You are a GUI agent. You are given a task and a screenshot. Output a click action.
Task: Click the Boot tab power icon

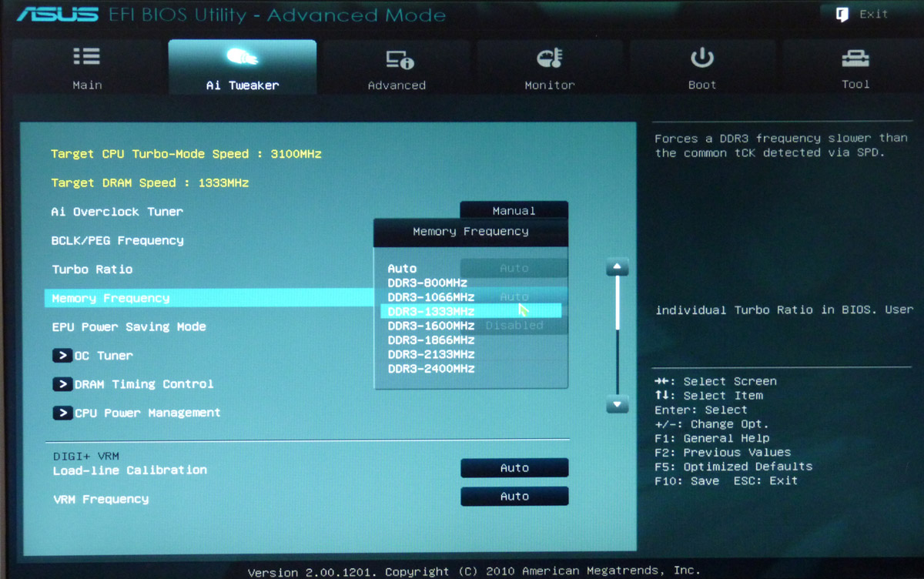point(701,57)
